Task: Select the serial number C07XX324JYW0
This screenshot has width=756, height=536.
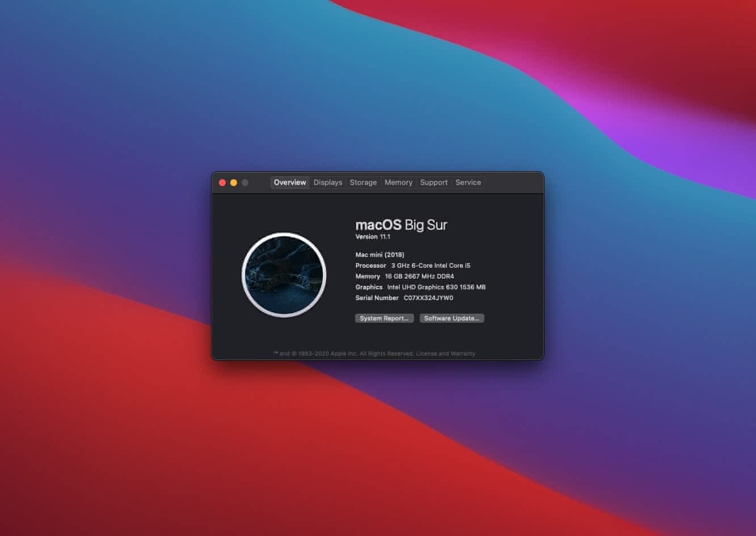Action: pos(428,298)
